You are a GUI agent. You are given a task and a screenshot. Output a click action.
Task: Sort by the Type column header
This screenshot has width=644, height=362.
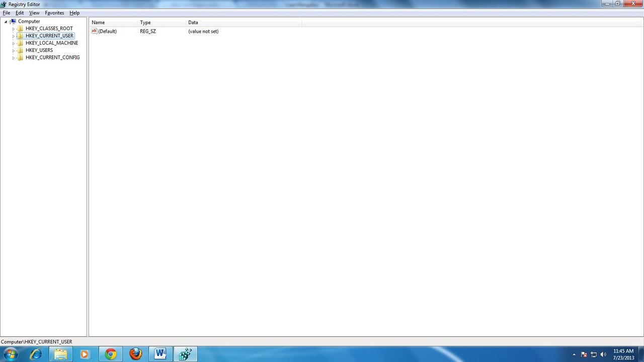point(162,23)
